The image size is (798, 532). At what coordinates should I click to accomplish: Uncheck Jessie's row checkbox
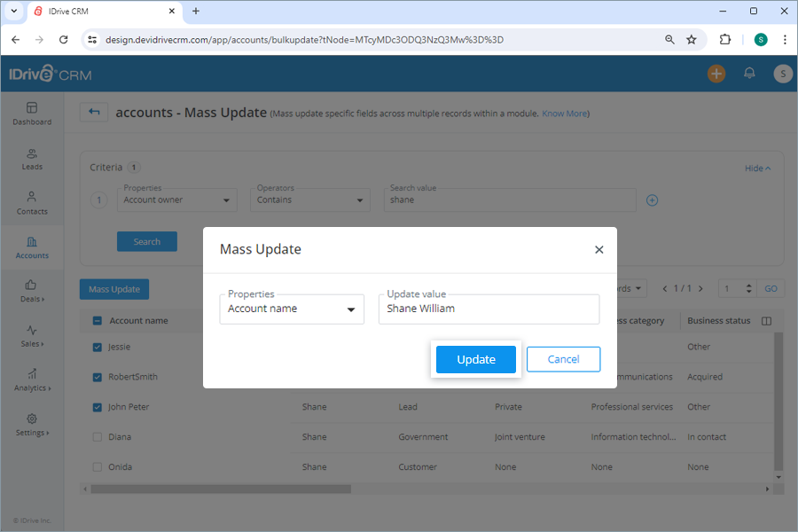click(97, 347)
